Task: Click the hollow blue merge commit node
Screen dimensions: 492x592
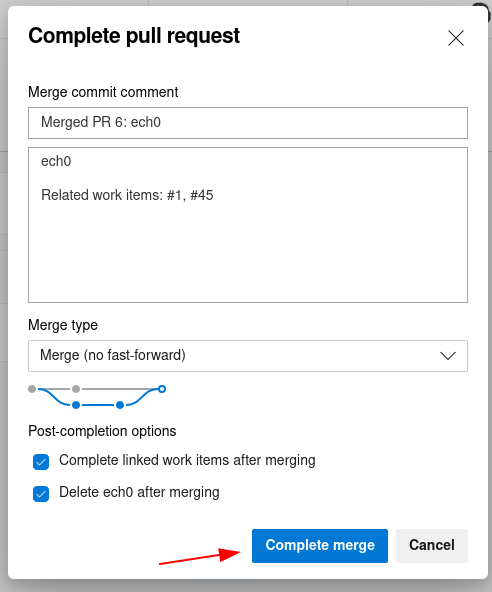Action: point(162,389)
